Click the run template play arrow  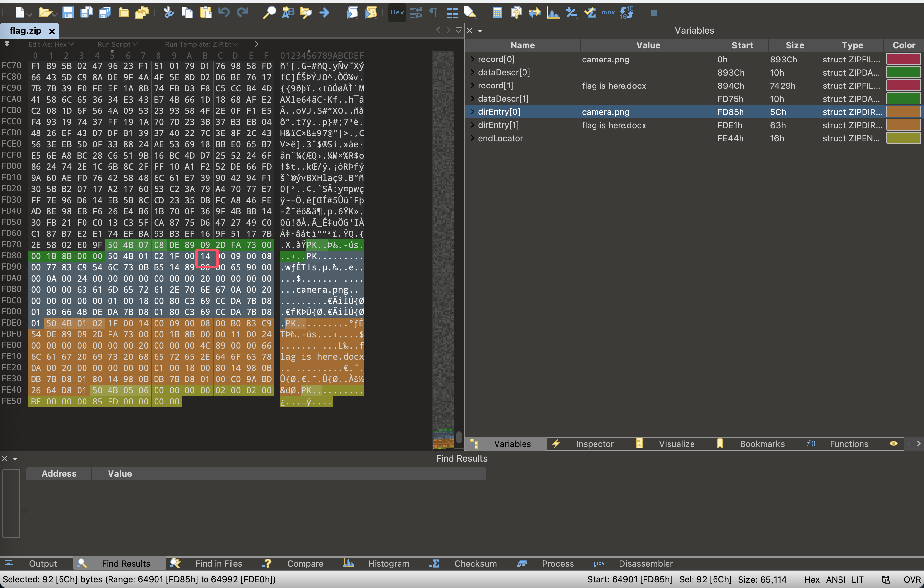256,44
